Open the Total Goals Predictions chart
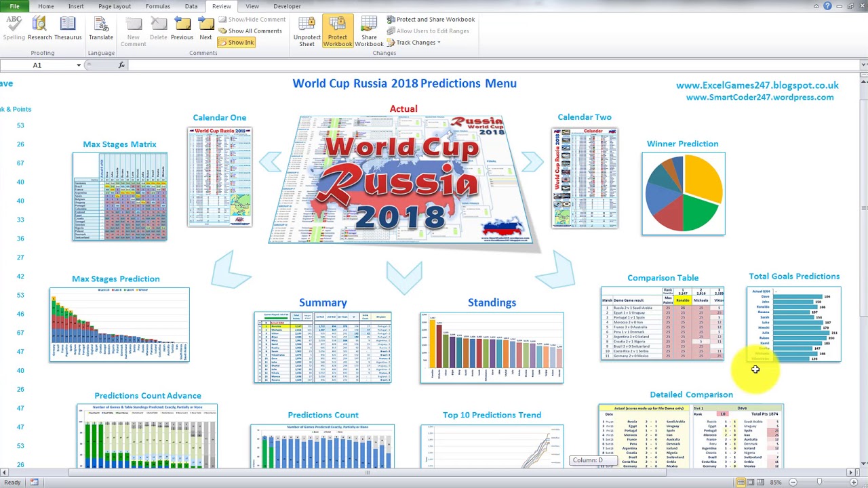Viewport: 868px width, 488px height. click(x=794, y=324)
